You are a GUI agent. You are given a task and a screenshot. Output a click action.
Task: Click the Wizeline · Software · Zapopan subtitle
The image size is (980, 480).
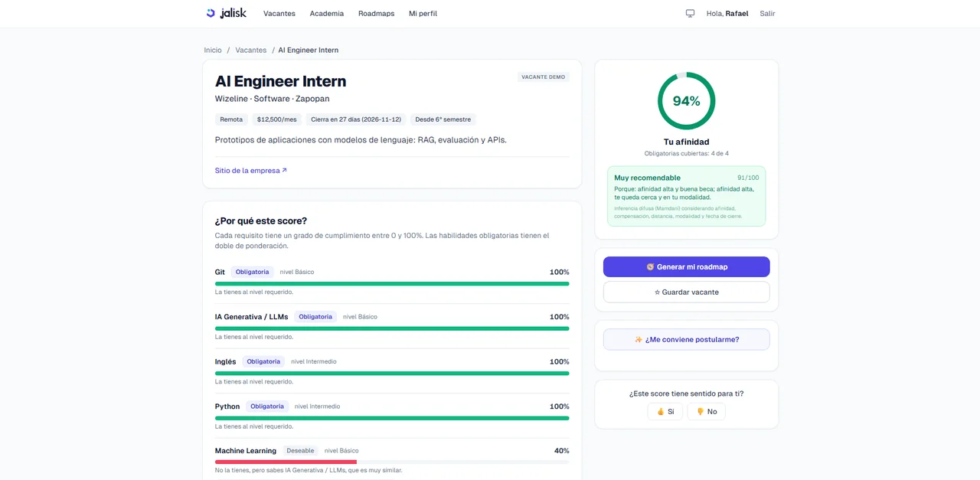click(272, 99)
